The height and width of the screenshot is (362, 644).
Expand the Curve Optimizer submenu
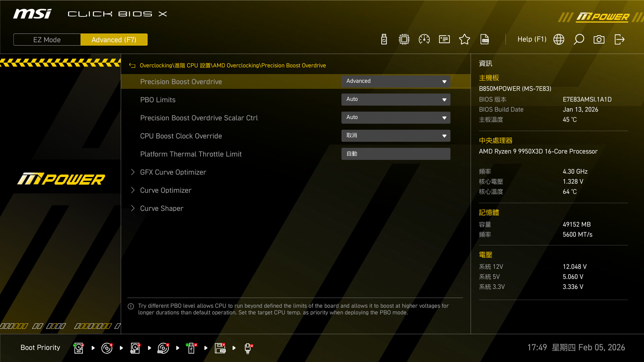point(166,190)
